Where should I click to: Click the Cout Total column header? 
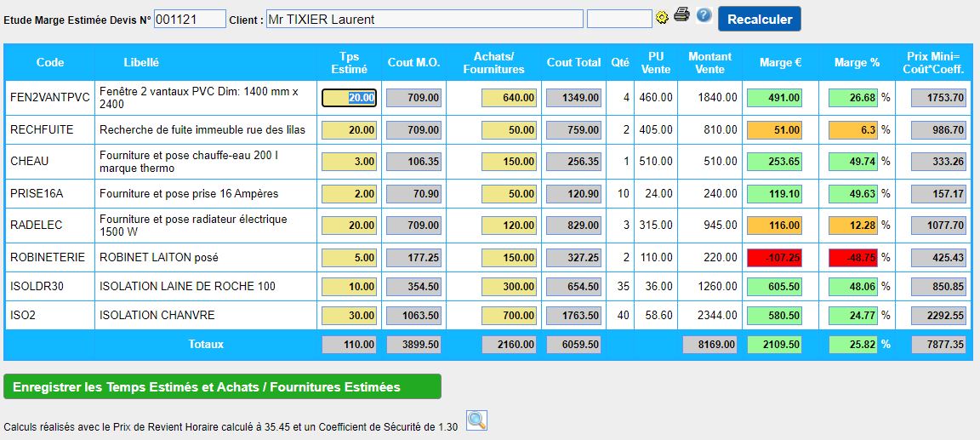click(x=573, y=62)
